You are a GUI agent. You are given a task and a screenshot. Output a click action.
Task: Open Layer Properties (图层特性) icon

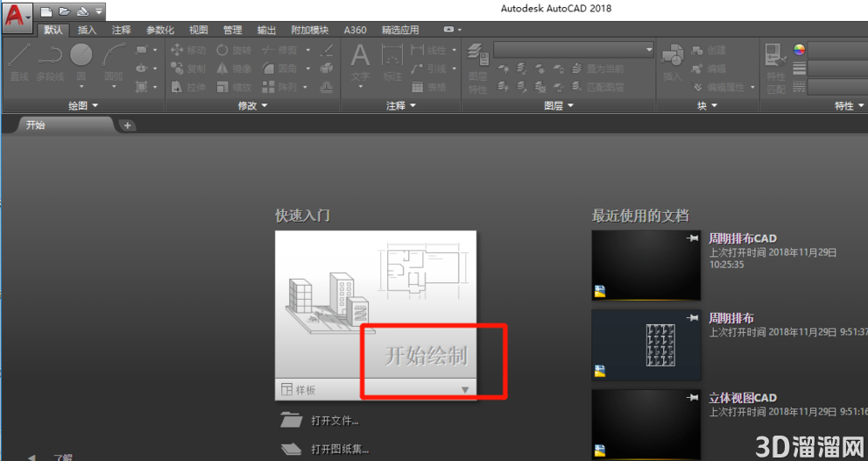[478, 67]
